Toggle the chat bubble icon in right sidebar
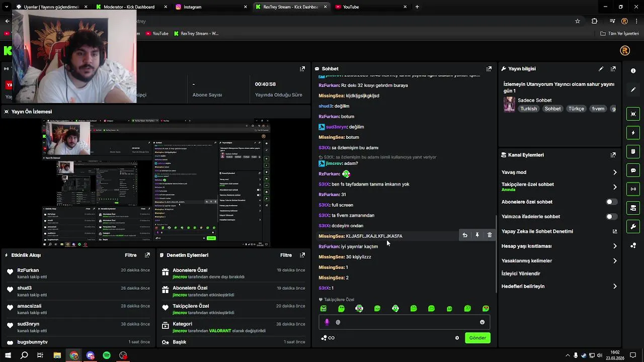The width and height of the screenshot is (644, 362). tap(633, 170)
